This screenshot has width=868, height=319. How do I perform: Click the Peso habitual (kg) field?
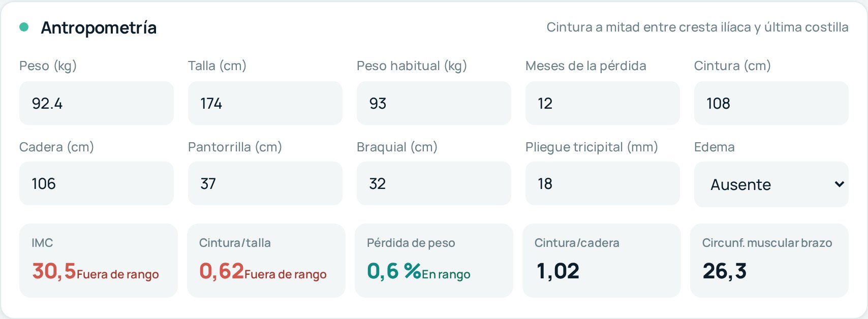(x=434, y=103)
